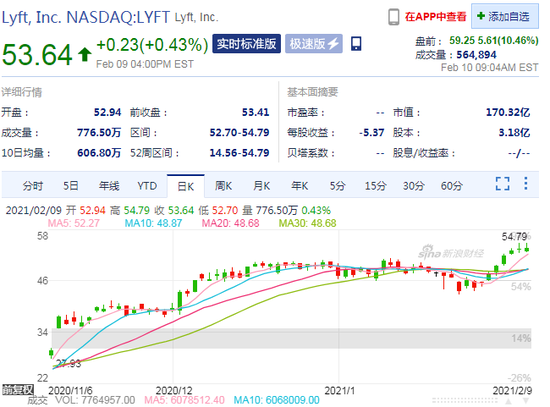Click the 52周区间 value 14.56-54.79

pos(239,153)
